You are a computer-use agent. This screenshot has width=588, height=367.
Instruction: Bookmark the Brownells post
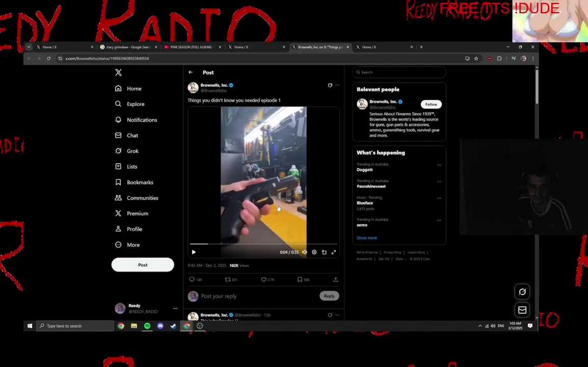pos(303,279)
